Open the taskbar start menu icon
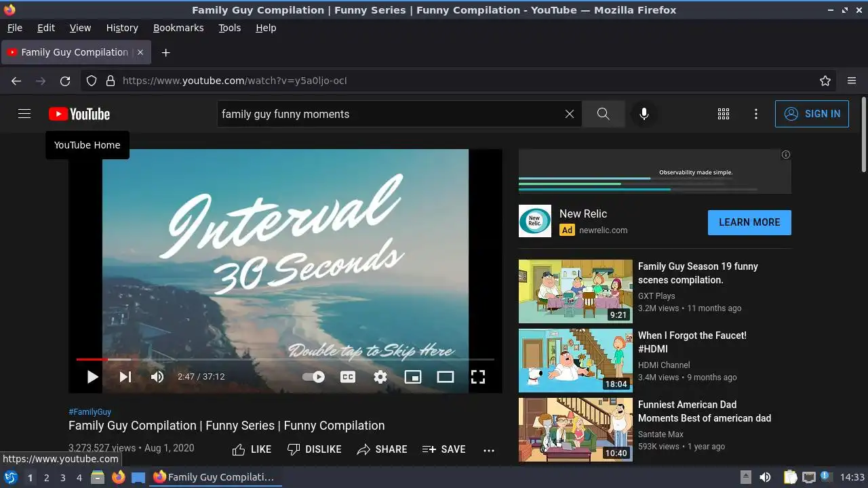The image size is (868, 488). (x=10, y=477)
